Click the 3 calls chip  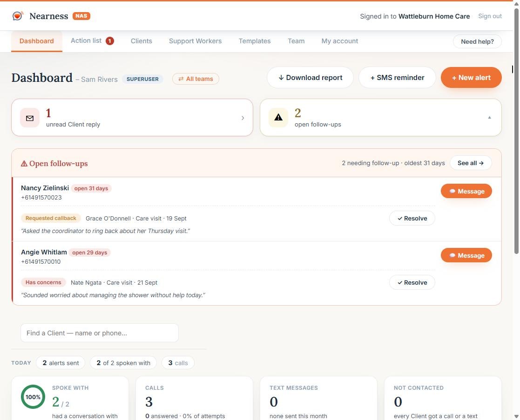[x=178, y=363]
